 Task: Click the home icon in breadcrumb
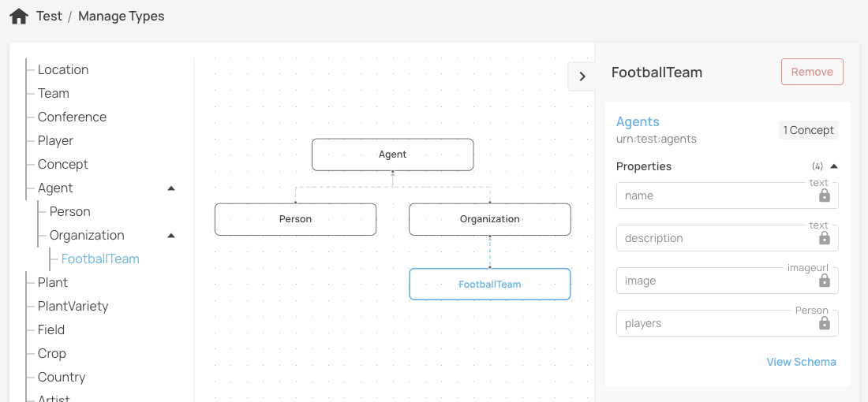[19, 16]
